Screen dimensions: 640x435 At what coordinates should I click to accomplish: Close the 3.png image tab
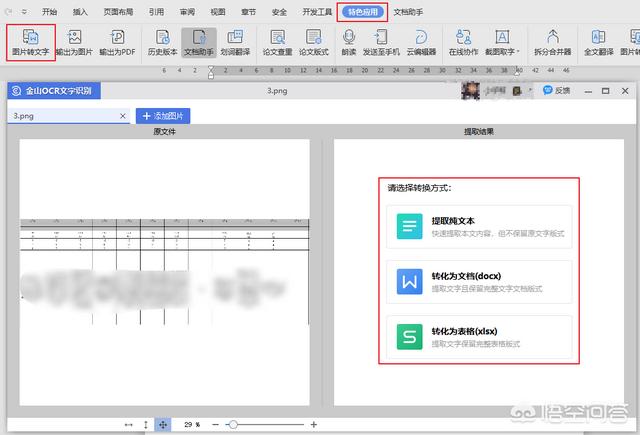tap(122, 116)
